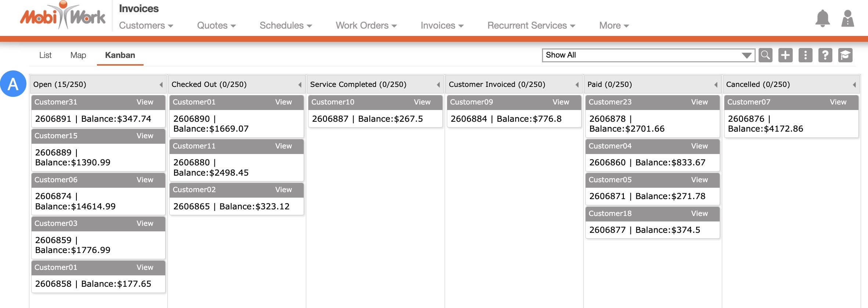Viewport: 868px width, 308px height.
Task: Open the graduation cap training icon
Action: pyautogui.click(x=845, y=55)
